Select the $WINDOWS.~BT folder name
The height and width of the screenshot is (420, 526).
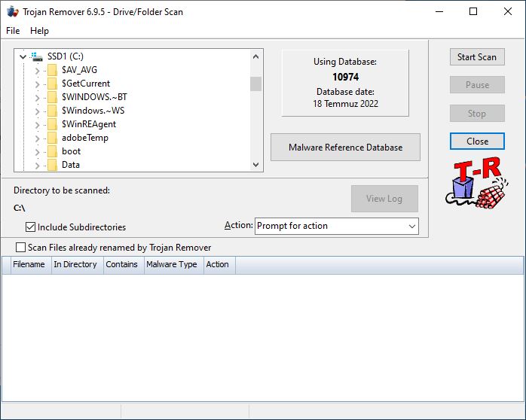[x=94, y=97]
